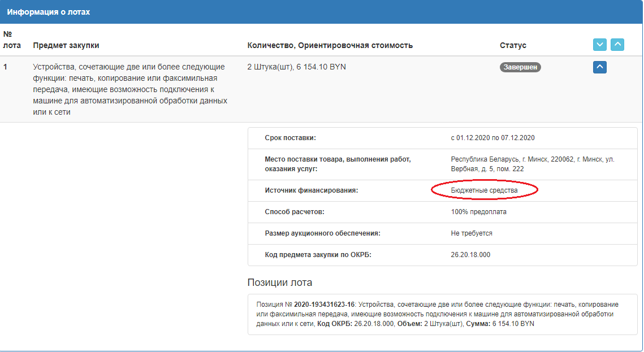Click the Статус column header
644x352 pixels.
pyautogui.click(x=513, y=45)
